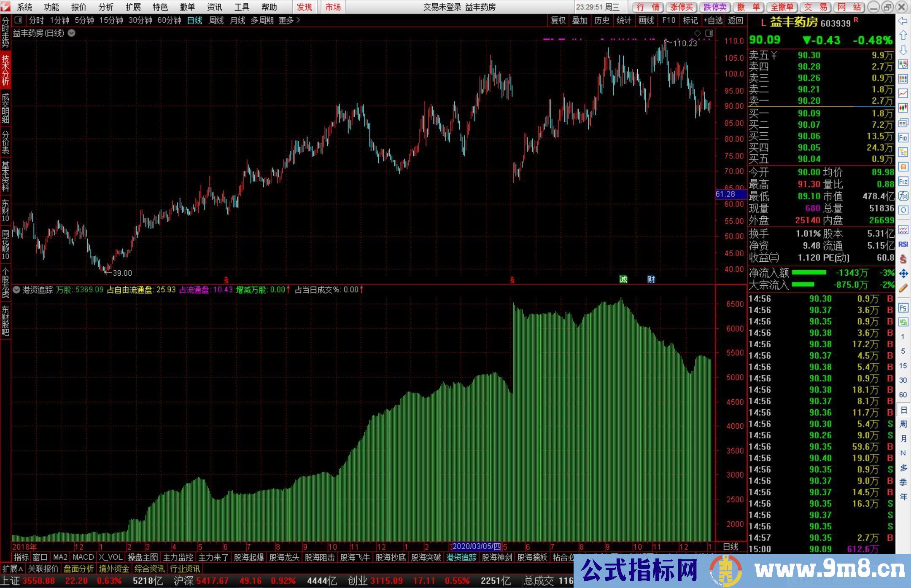Screen dimensions: 911x588
Task: Open the 成交明细 side tab
Action: tap(5, 108)
